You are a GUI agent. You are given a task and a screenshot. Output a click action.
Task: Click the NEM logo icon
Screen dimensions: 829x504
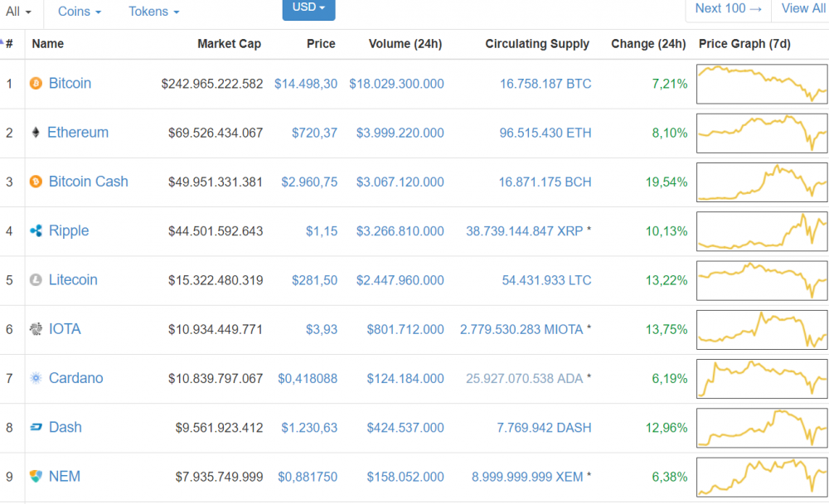[x=36, y=477]
